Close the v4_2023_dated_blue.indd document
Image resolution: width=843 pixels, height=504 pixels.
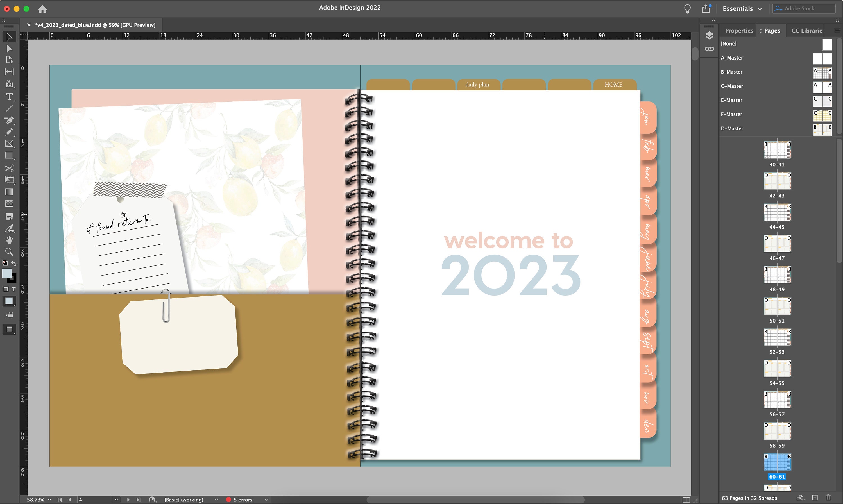[x=29, y=25]
